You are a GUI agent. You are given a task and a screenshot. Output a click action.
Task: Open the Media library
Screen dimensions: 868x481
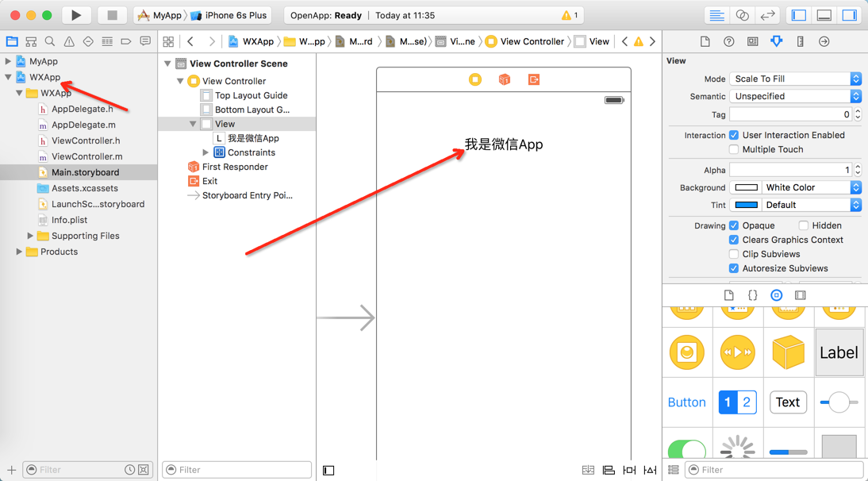(801, 295)
